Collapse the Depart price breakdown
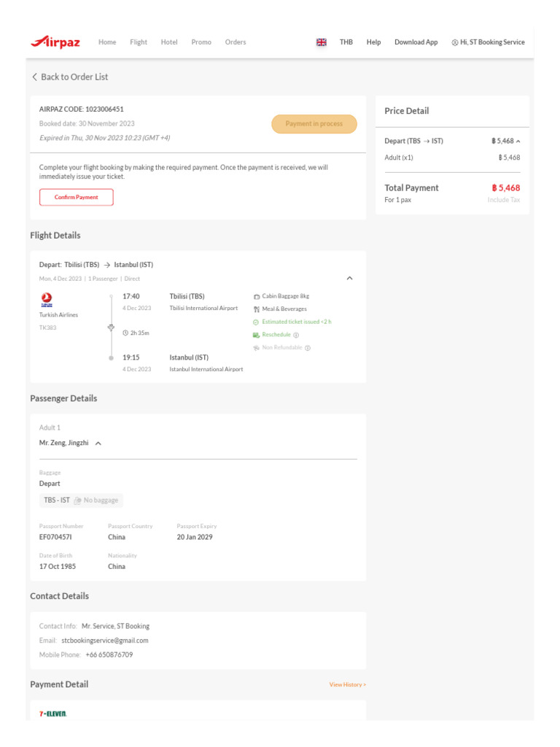Screen dimensions: 560x747 (x=518, y=141)
